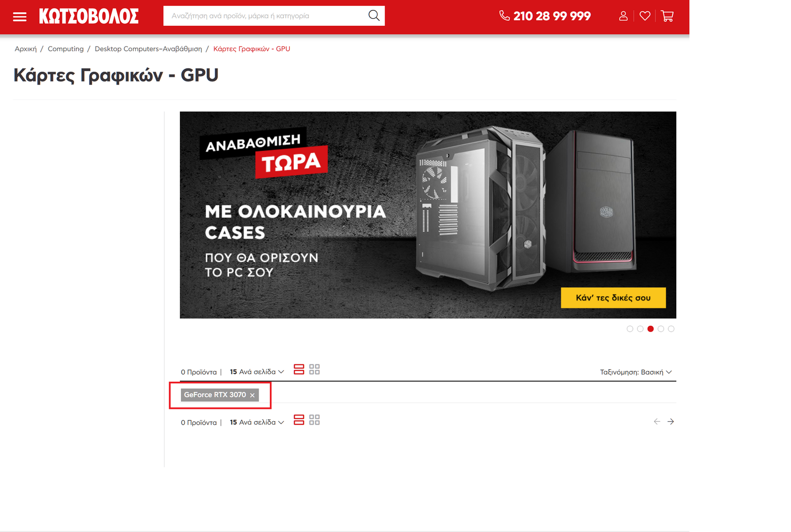This screenshot has height=532, width=791.
Task: Open the user account icon
Action: click(x=623, y=16)
